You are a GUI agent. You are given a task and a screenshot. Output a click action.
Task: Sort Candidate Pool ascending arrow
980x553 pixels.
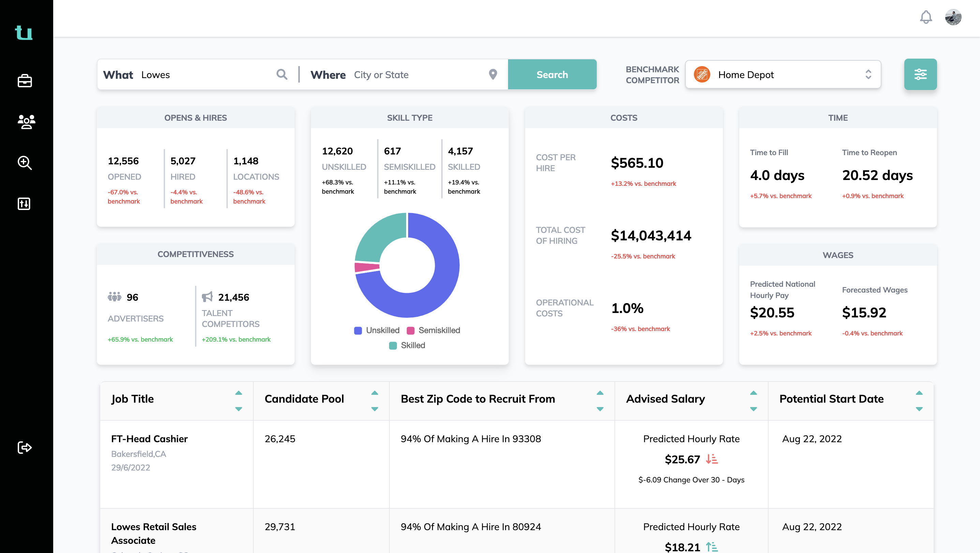point(375,393)
